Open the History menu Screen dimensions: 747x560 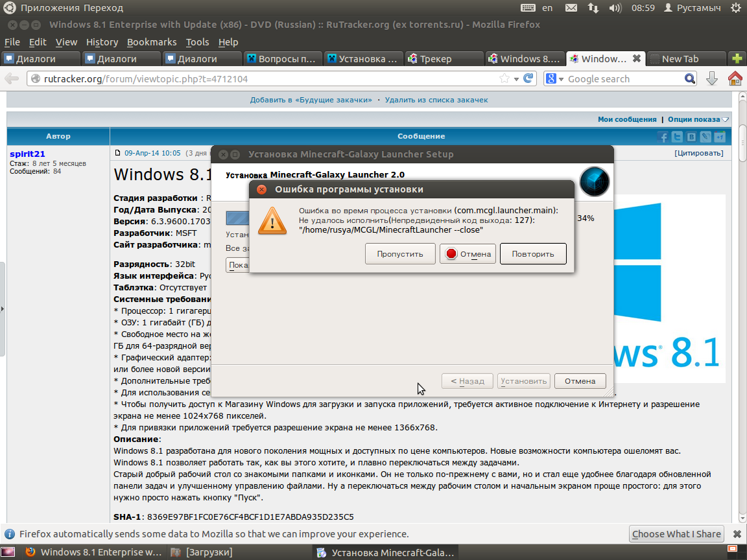coord(102,42)
